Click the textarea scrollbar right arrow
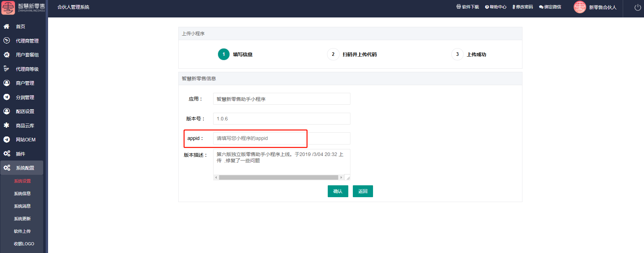This screenshot has width=644, height=253. point(341,178)
